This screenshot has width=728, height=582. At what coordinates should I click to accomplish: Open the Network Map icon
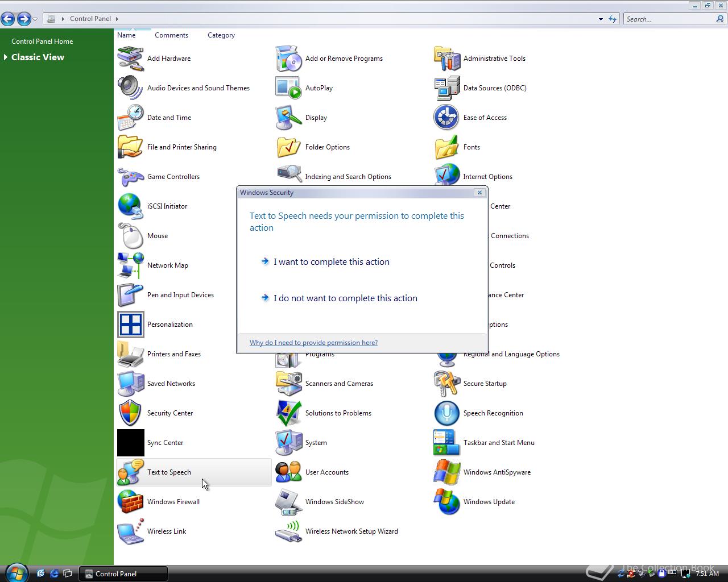pyautogui.click(x=130, y=265)
